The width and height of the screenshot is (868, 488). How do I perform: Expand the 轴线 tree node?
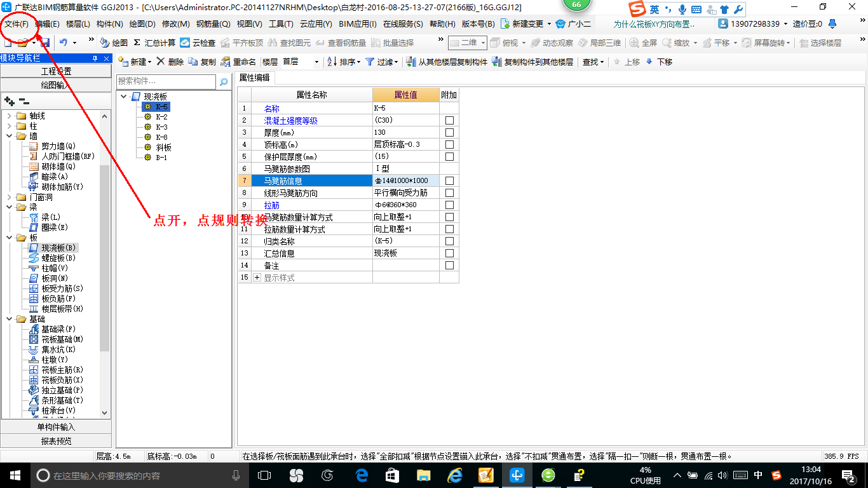point(10,116)
